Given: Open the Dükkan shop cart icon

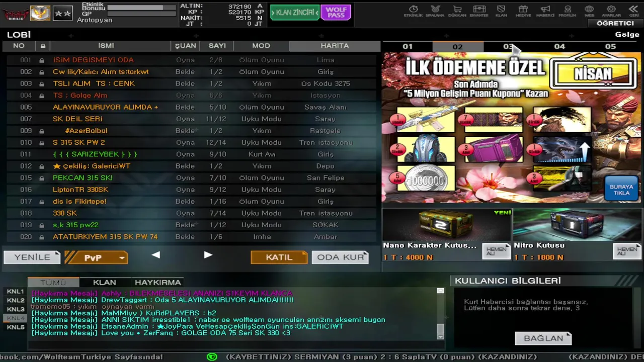Looking at the screenshot, I should (x=457, y=11).
